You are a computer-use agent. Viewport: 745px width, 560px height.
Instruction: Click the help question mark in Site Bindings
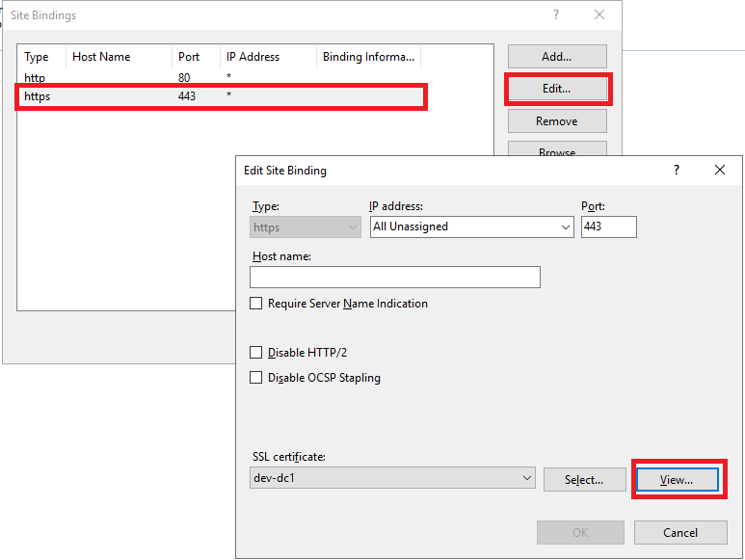[x=555, y=15]
